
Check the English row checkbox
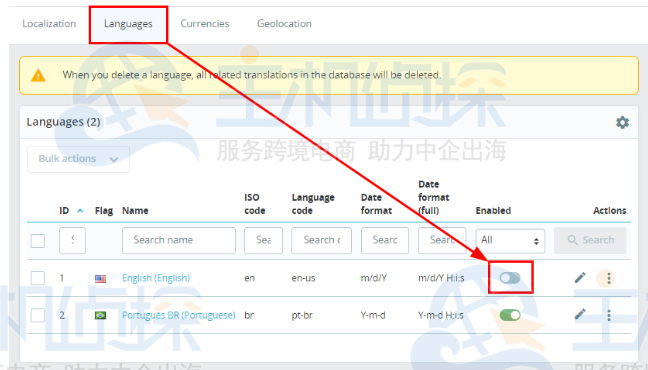coord(38,278)
